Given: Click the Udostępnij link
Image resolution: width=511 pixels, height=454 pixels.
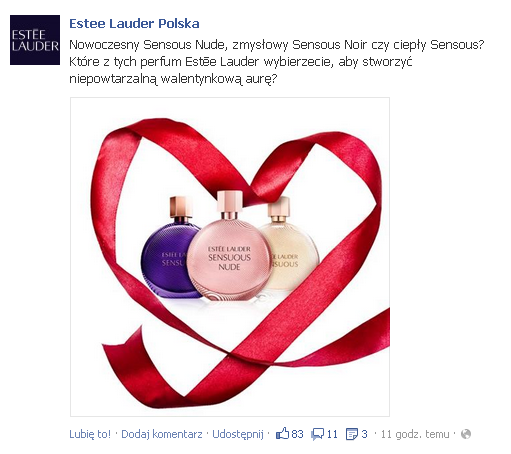Looking at the screenshot, I should [238, 434].
